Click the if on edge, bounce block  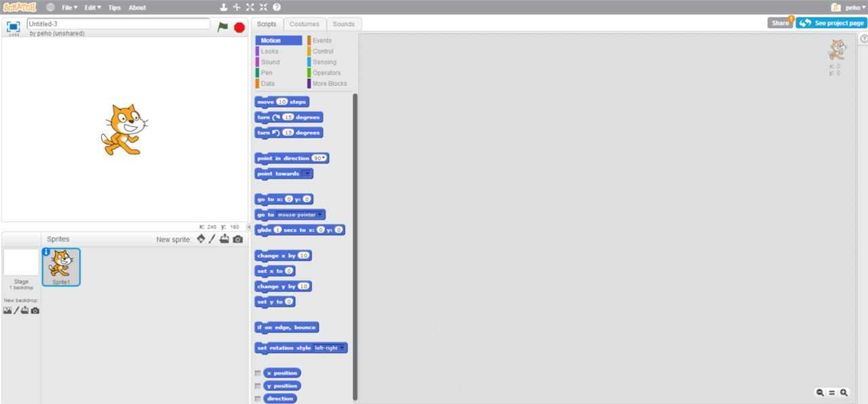(286, 327)
